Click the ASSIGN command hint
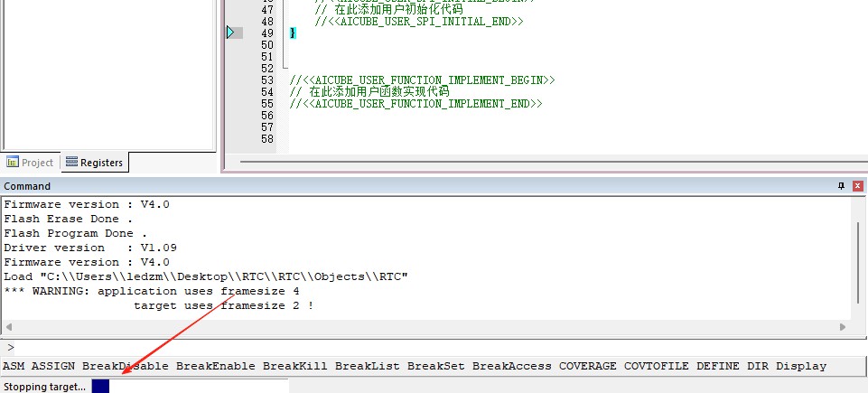 coord(53,366)
